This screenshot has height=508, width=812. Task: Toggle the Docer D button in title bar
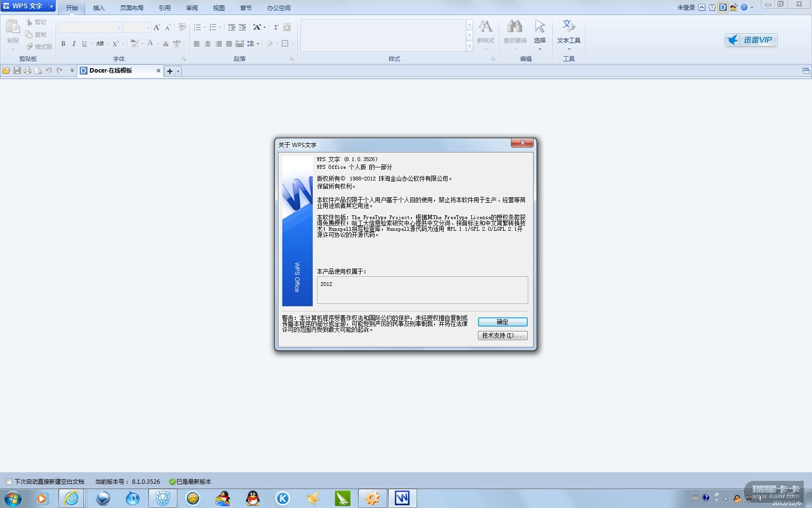coord(723,7)
